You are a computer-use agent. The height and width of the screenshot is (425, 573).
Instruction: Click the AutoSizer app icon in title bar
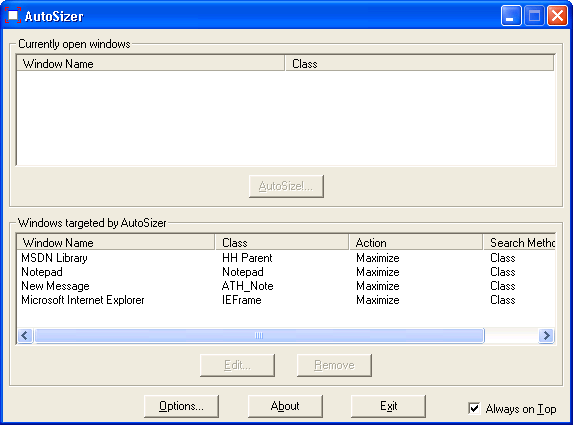coord(13,15)
